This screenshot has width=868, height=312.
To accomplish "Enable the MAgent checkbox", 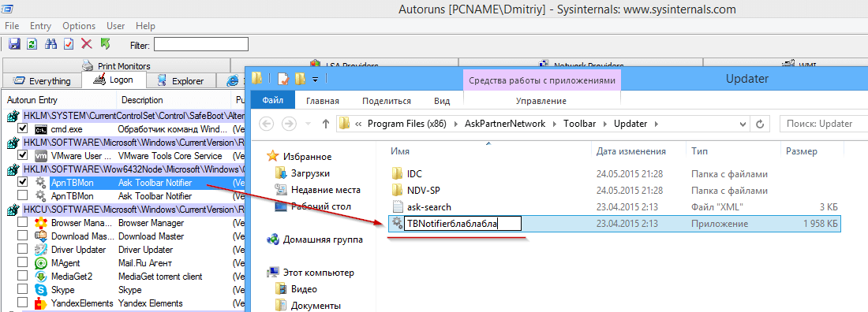I will coord(23,263).
